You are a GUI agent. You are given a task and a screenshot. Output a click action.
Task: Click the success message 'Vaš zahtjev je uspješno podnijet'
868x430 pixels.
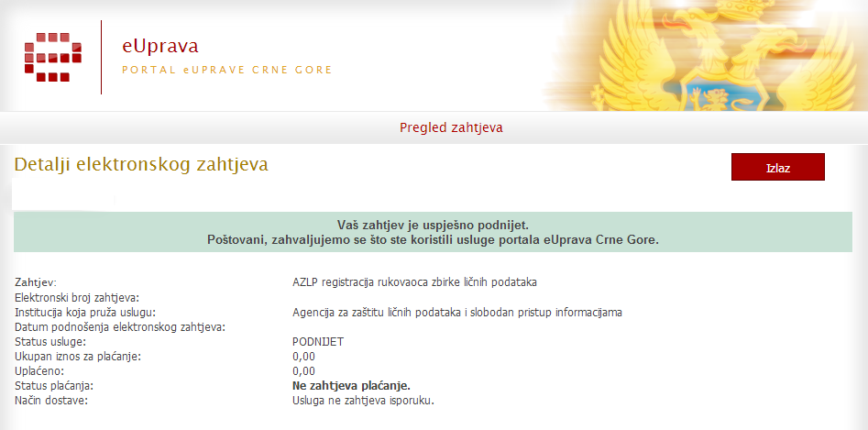[x=433, y=225]
